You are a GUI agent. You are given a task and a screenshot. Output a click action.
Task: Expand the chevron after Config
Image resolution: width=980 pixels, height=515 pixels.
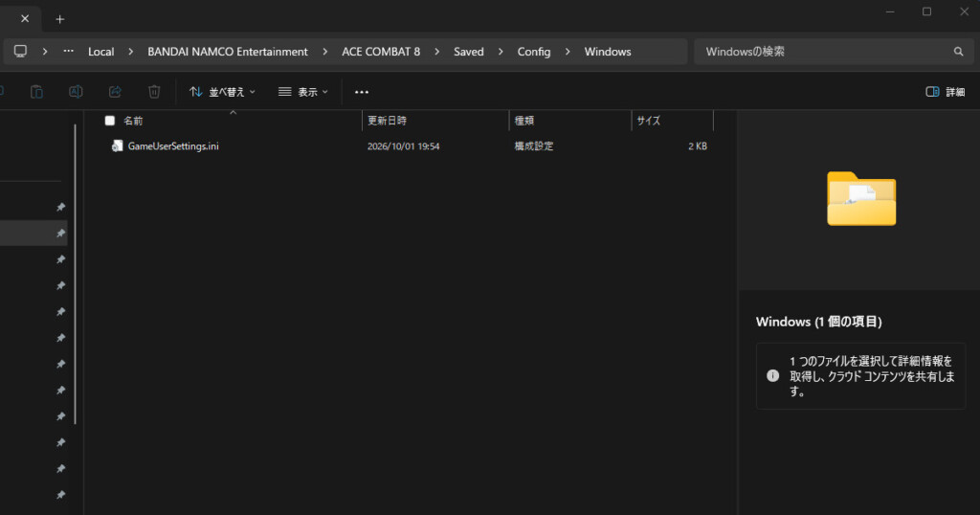(x=568, y=52)
